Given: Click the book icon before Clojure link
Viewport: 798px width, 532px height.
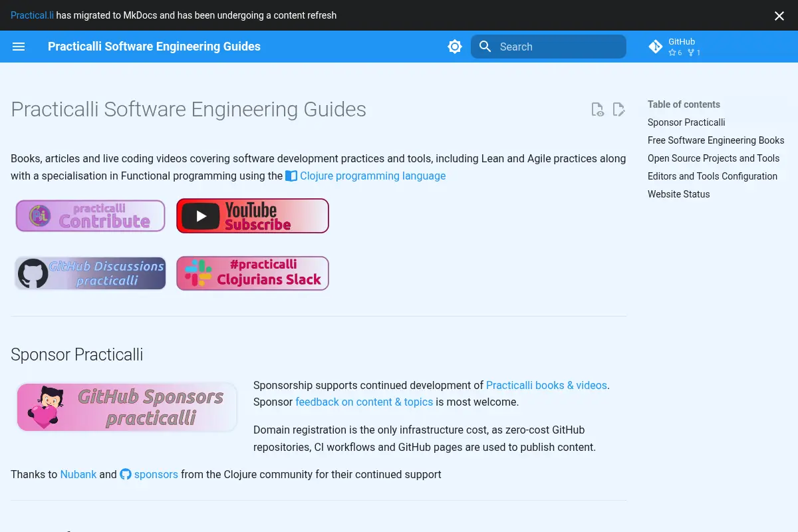Looking at the screenshot, I should tap(291, 176).
